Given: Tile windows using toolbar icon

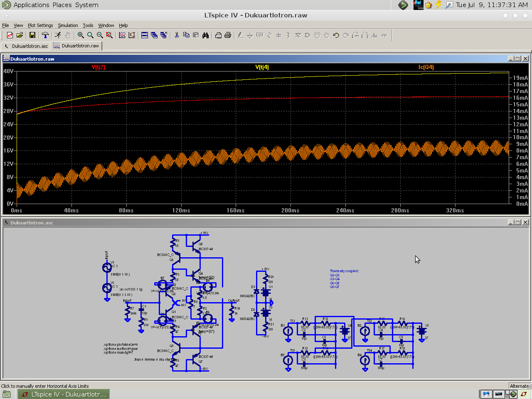Looking at the screenshot, I should [x=145, y=35].
